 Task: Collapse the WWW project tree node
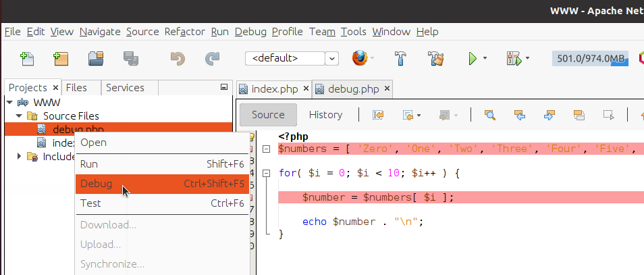[9, 102]
